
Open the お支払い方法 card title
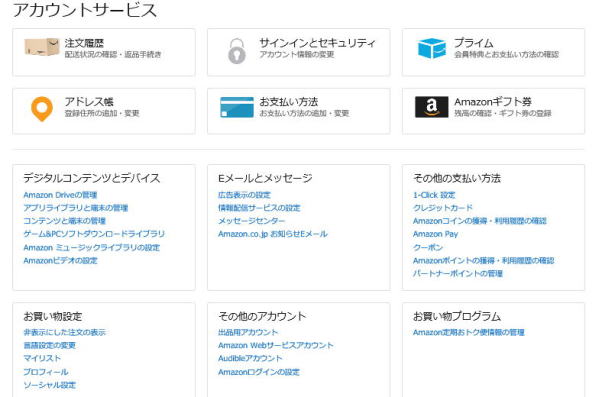click(288, 102)
